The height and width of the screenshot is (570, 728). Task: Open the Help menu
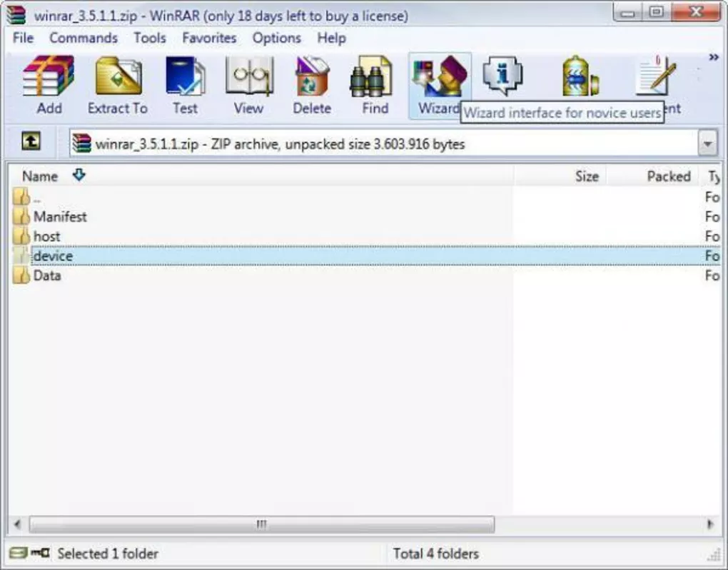click(x=331, y=38)
